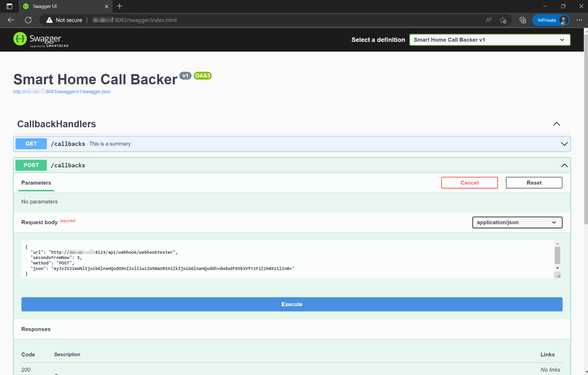The height and width of the screenshot is (375, 588).
Task: Click the 'No parameters' text
Action: [39, 202]
